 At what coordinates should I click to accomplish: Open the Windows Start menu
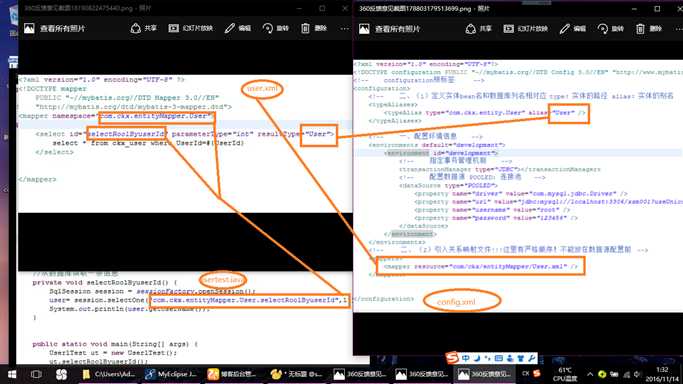tap(12, 374)
